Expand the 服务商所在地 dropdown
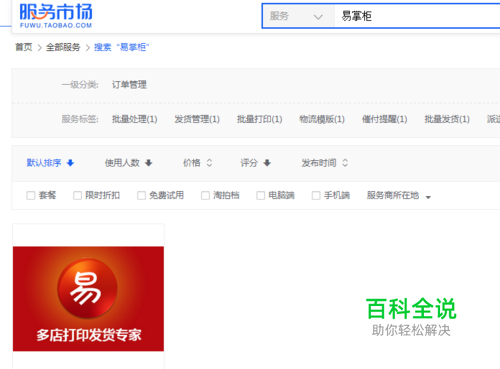The height and width of the screenshot is (369, 500). (399, 196)
